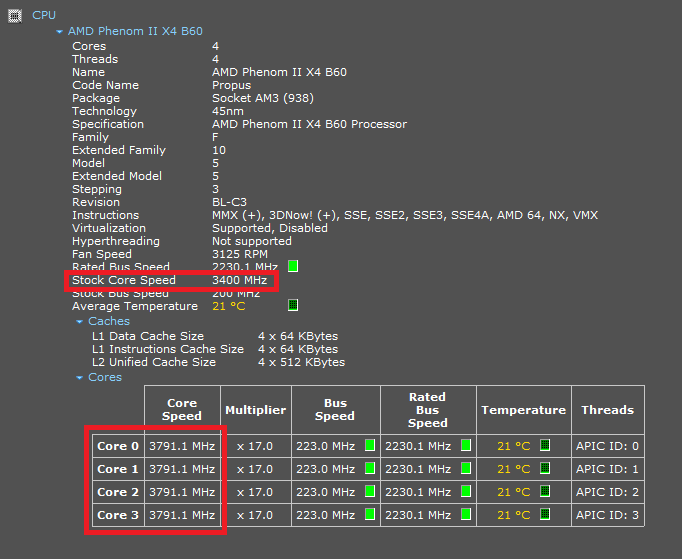Click the green indicator beside top Rated Bus Speed
The image size is (682, 559).
click(293, 266)
